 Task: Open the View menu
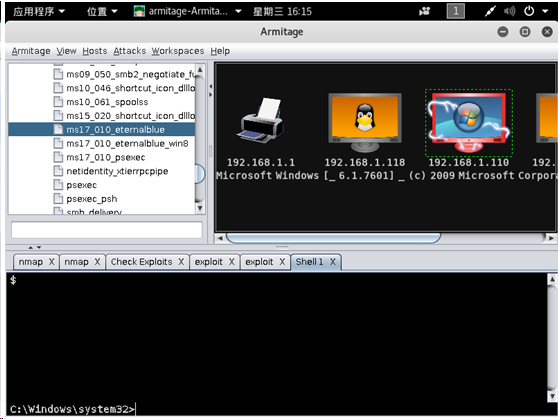pos(67,51)
